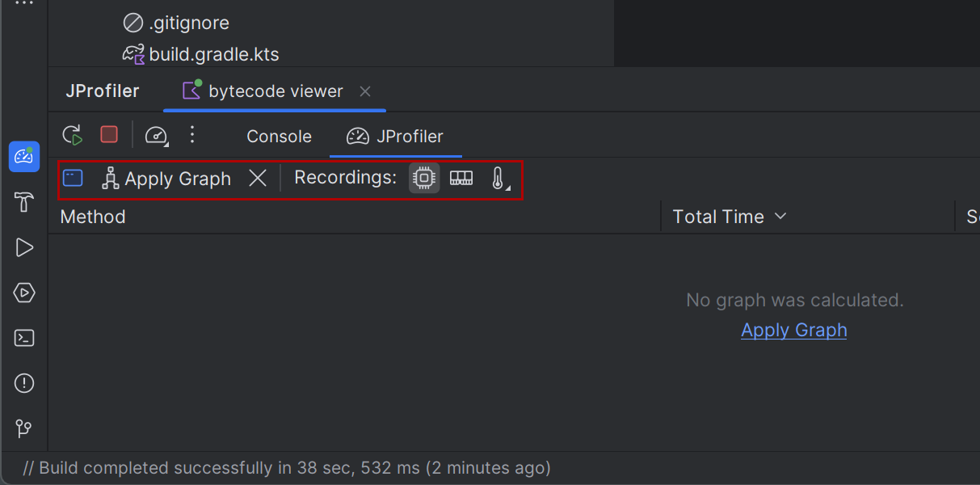980x485 pixels.
Task: Remove graph with the X icon
Action: pyautogui.click(x=258, y=179)
